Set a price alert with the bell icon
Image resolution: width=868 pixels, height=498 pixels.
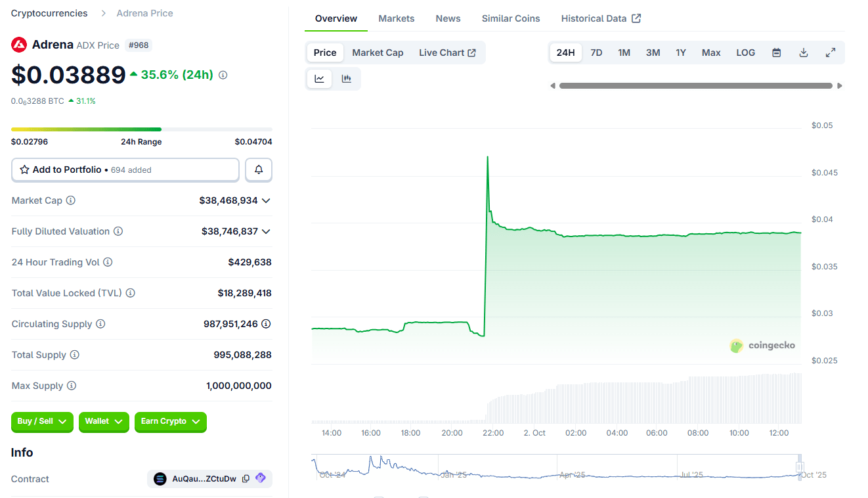[x=258, y=170]
